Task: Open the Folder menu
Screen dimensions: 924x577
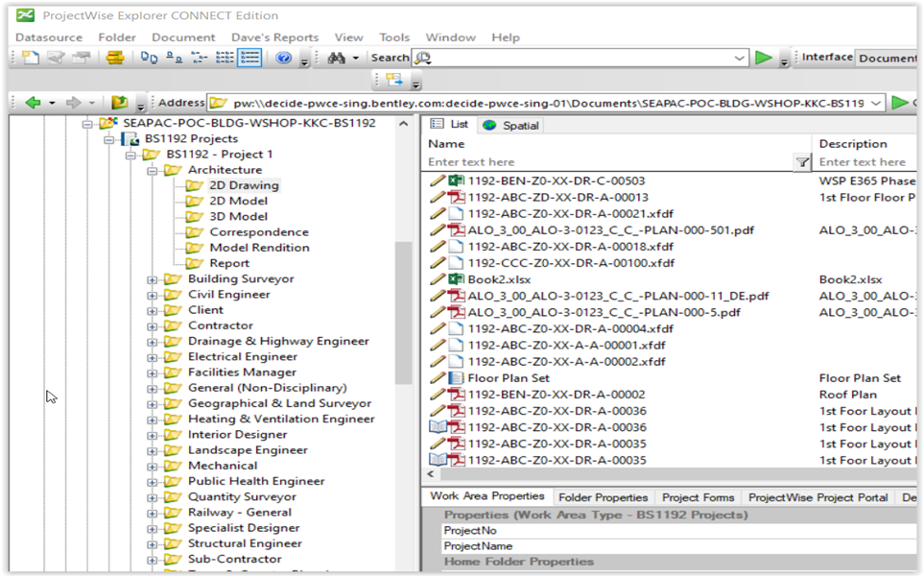Action: (x=117, y=37)
